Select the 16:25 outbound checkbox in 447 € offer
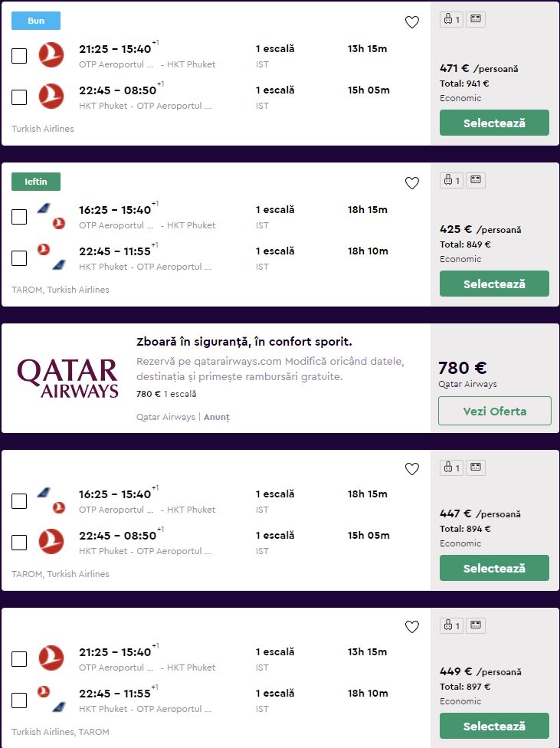The width and height of the screenshot is (560, 748). (x=19, y=501)
